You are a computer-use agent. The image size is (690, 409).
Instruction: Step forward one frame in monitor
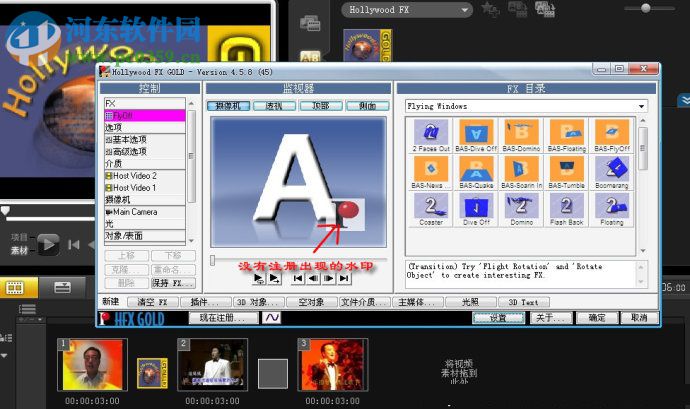pos(329,278)
